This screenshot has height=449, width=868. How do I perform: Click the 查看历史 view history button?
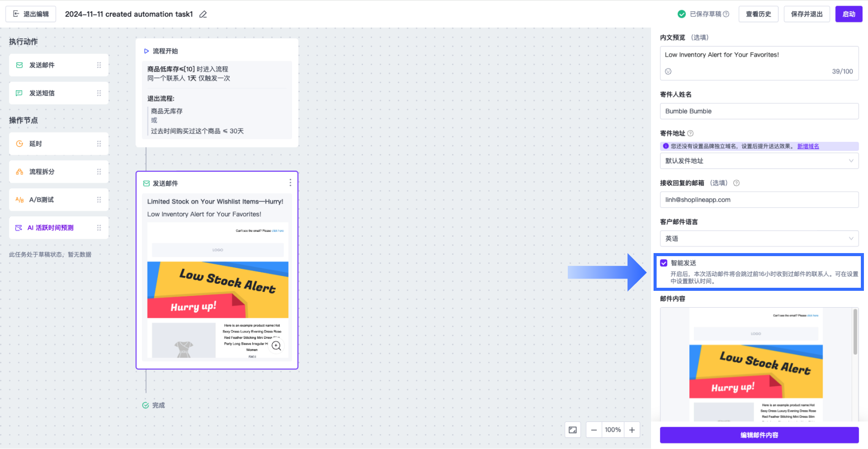coord(758,14)
